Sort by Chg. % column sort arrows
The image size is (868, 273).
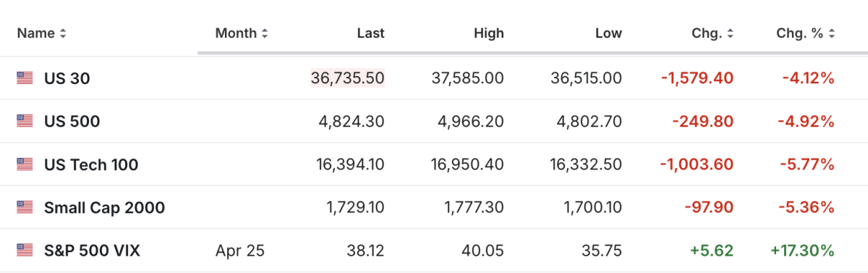(832, 33)
